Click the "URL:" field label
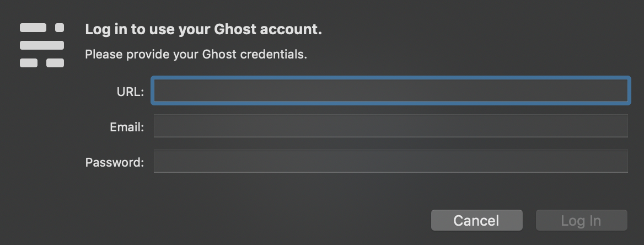This screenshot has height=245, width=644. 130,92
